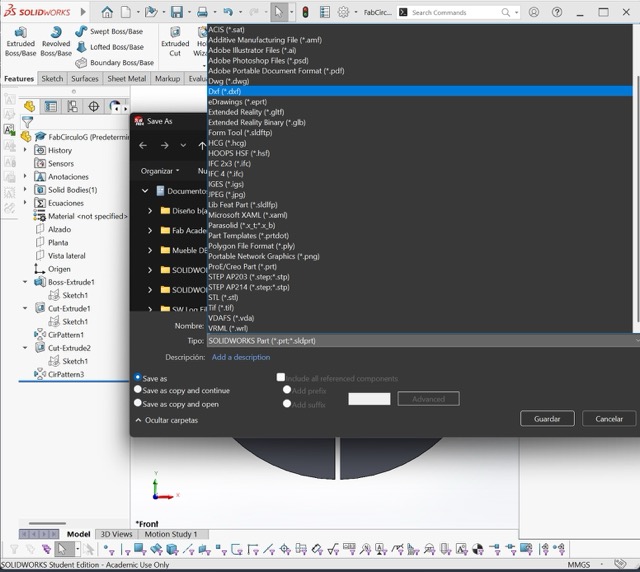
Task: Click the Home icon in the top toolbar
Action: pyautogui.click(x=107, y=12)
